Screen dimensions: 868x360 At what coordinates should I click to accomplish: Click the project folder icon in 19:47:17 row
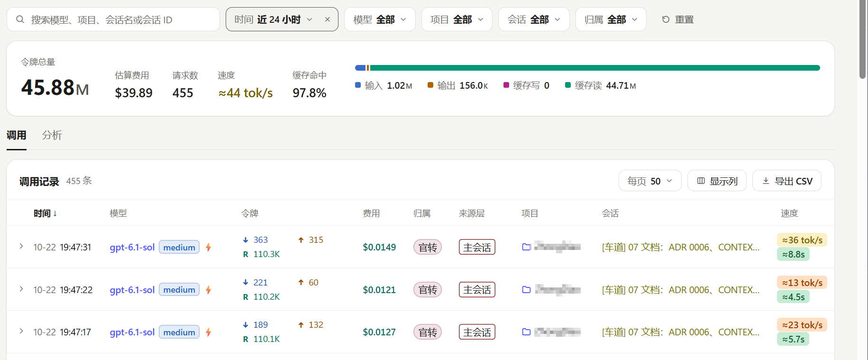[x=526, y=332]
